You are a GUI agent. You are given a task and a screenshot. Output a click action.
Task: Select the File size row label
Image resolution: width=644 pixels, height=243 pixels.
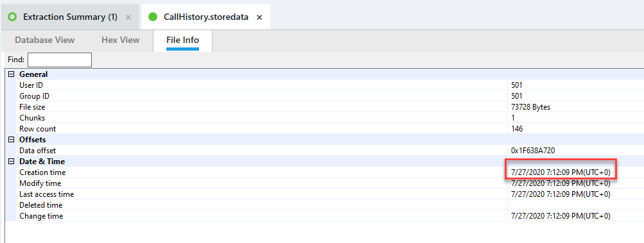coord(32,107)
